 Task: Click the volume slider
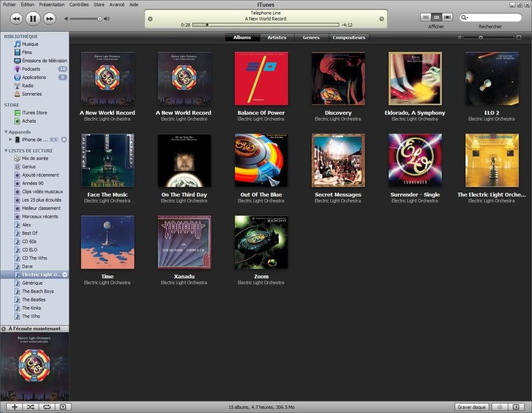(86, 19)
